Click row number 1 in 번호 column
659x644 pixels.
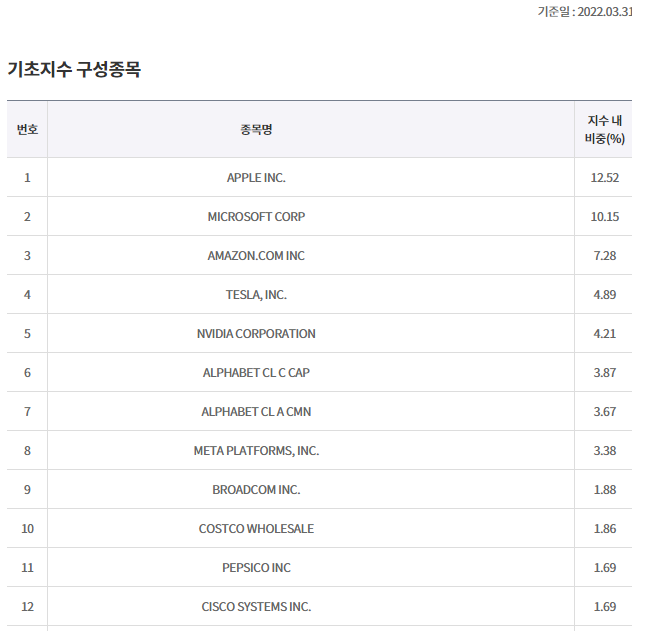pyautogui.click(x=27, y=178)
